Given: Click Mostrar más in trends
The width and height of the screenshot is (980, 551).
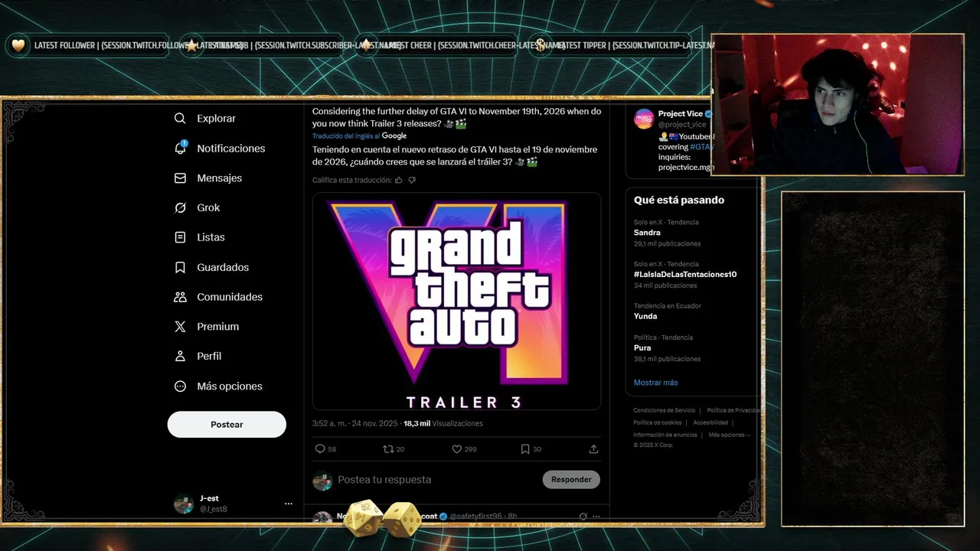Looking at the screenshot, I should tap(655, 383).
